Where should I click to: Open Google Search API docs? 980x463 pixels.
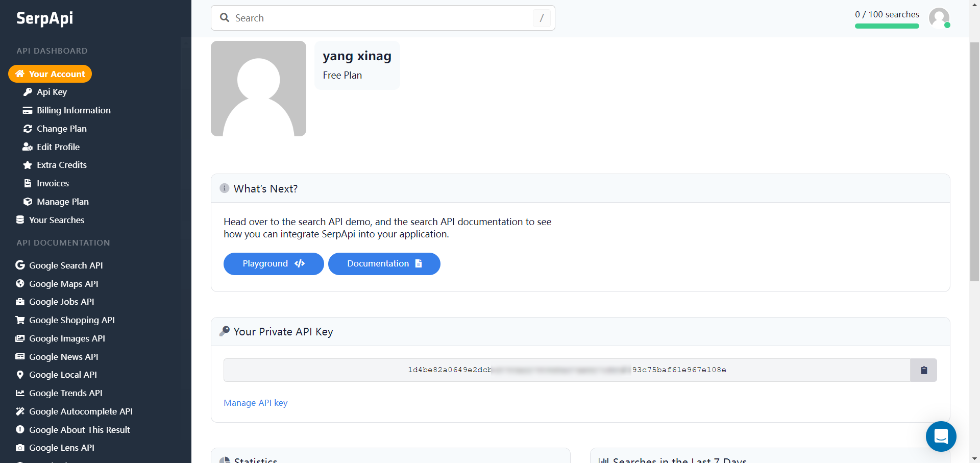pyautogui.click(x=66, y=265)
